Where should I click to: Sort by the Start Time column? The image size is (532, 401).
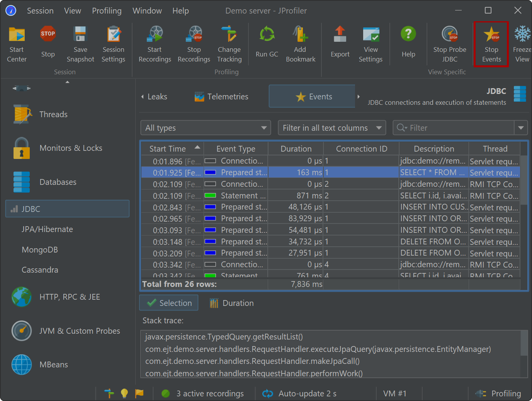173,149
